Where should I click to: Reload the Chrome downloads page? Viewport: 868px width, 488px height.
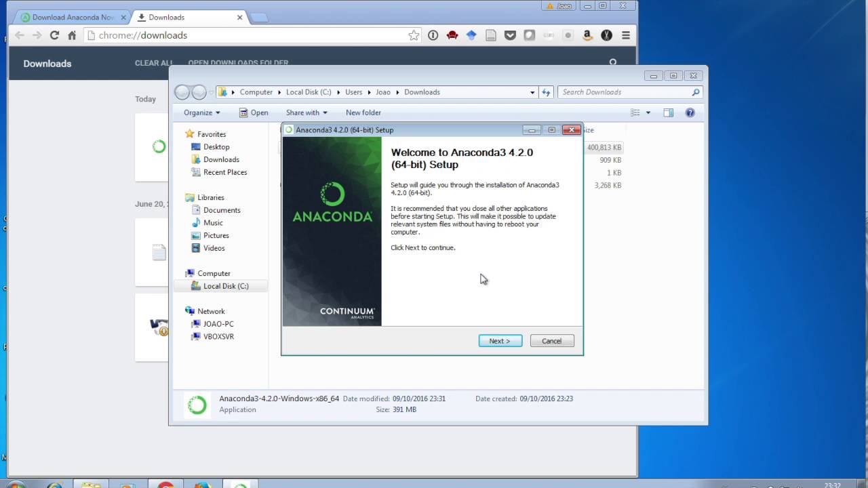pyautogui.click(x=55, y=35)
